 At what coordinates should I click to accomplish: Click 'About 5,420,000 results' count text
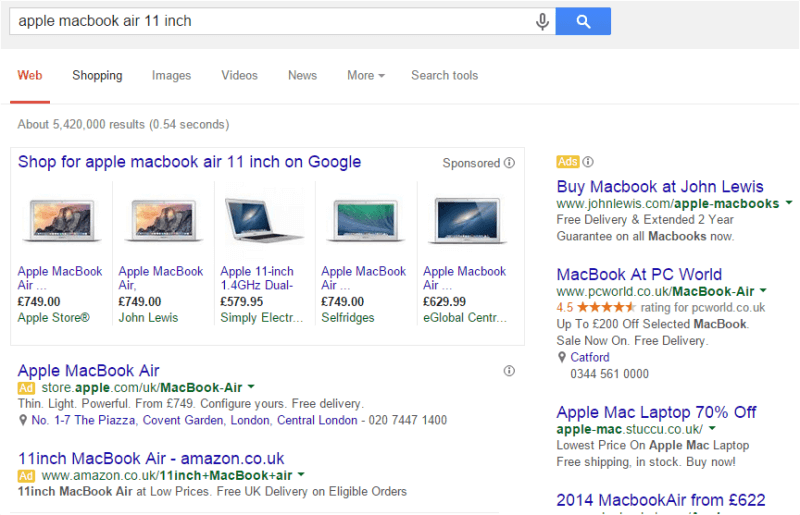click(x=123, y=125)
